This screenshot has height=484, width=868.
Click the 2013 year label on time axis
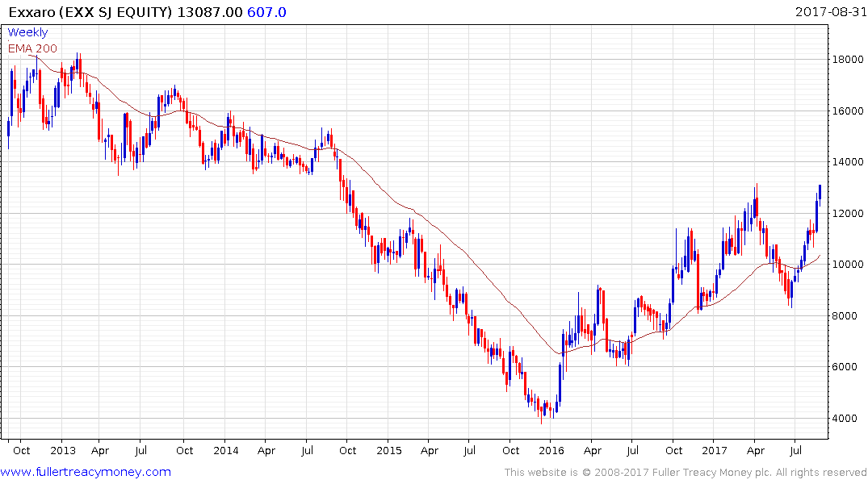(x=62, y=450)
